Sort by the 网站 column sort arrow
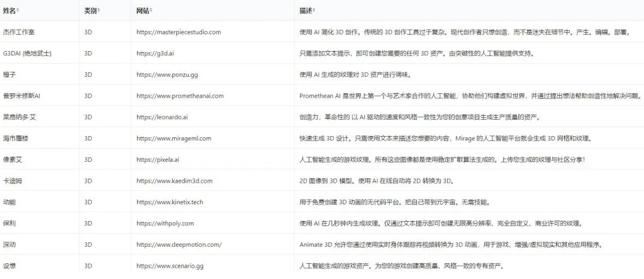Screen dimensions: 644x279 151,11
